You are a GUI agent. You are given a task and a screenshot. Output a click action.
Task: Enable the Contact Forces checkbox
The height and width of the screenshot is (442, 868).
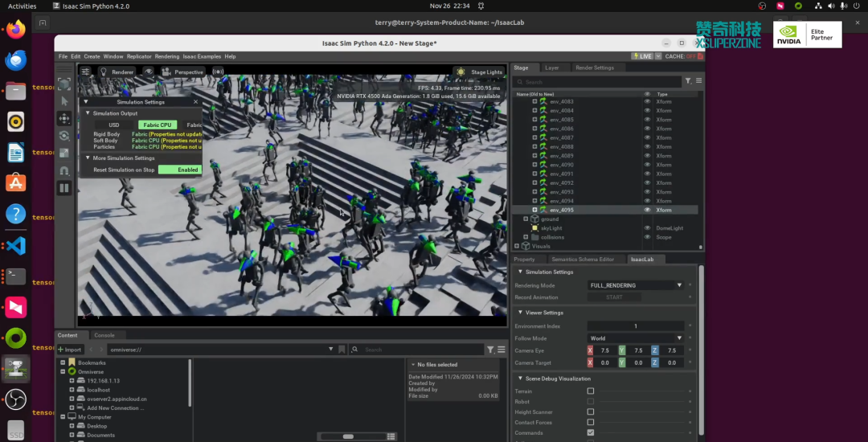(x=591, y=423)
